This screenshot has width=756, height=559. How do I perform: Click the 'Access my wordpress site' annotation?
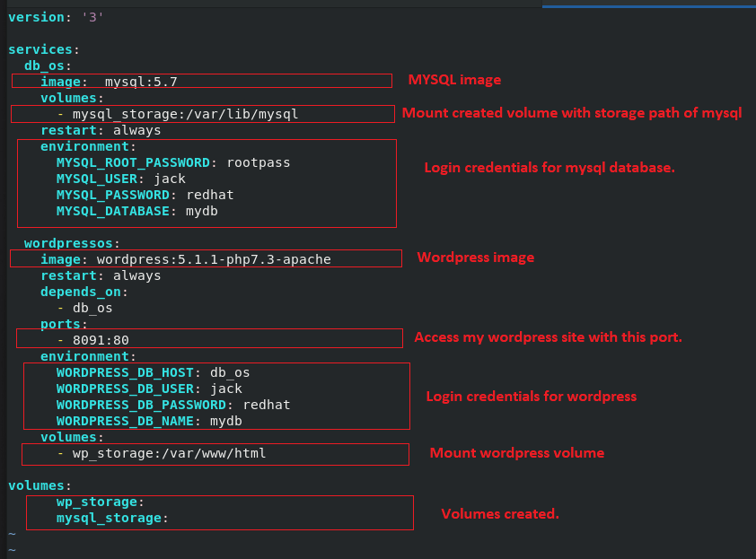click(x=548, y=337)
